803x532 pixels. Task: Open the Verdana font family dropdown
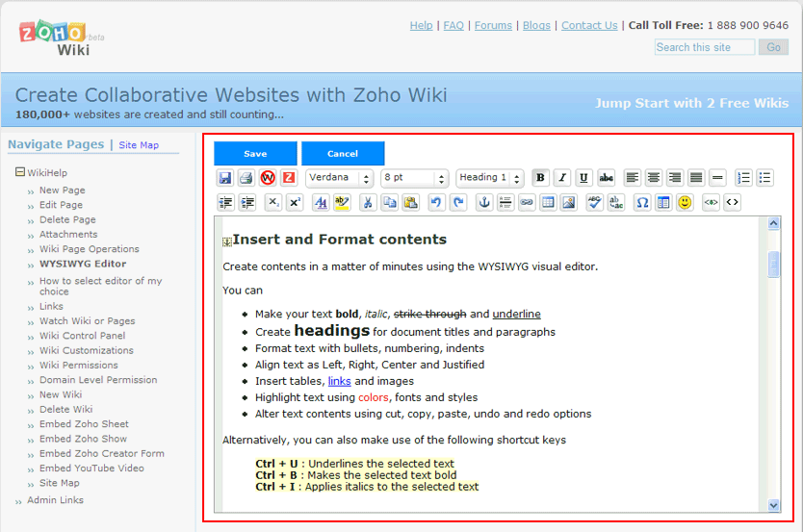[x=340, y=178]
